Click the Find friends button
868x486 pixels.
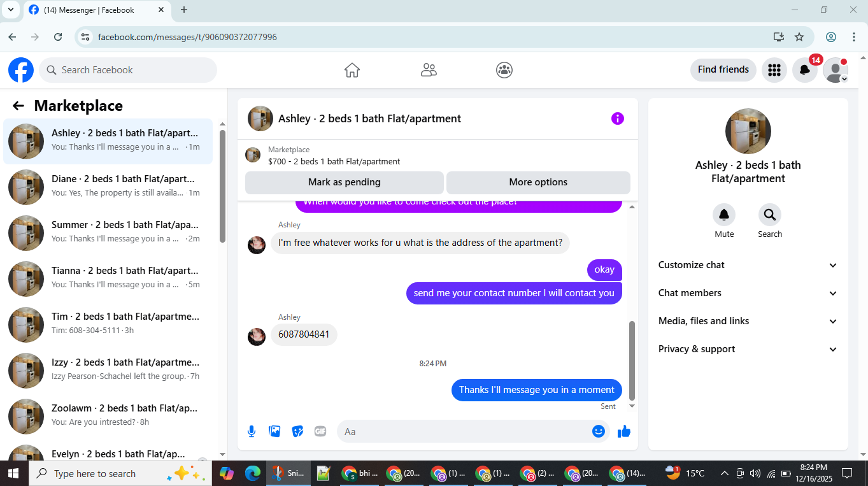pyautogui.click(x=723, y=69)
